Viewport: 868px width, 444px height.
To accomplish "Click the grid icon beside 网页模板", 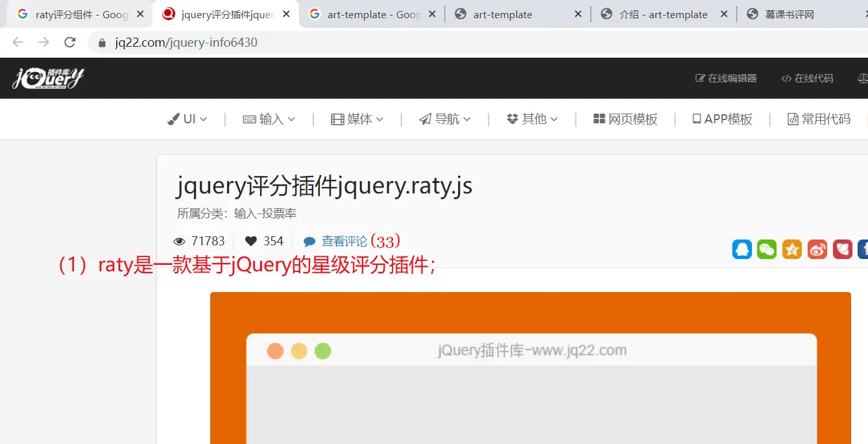I will click(599, 119).
